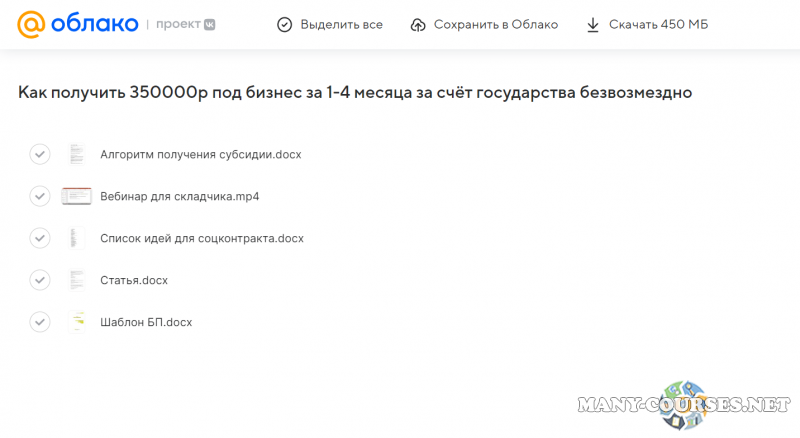Open the file name Список идей для соцконтракта.docx
This screenshot has width=800, height=438.
201,239
